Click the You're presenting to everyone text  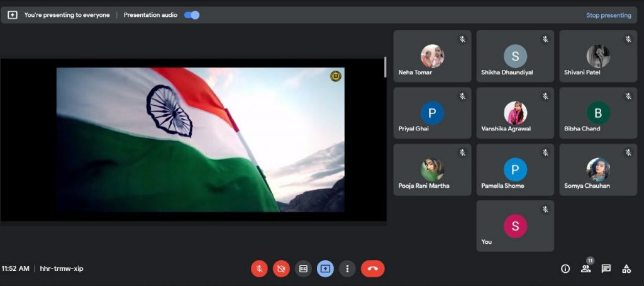tap(67, 15)
